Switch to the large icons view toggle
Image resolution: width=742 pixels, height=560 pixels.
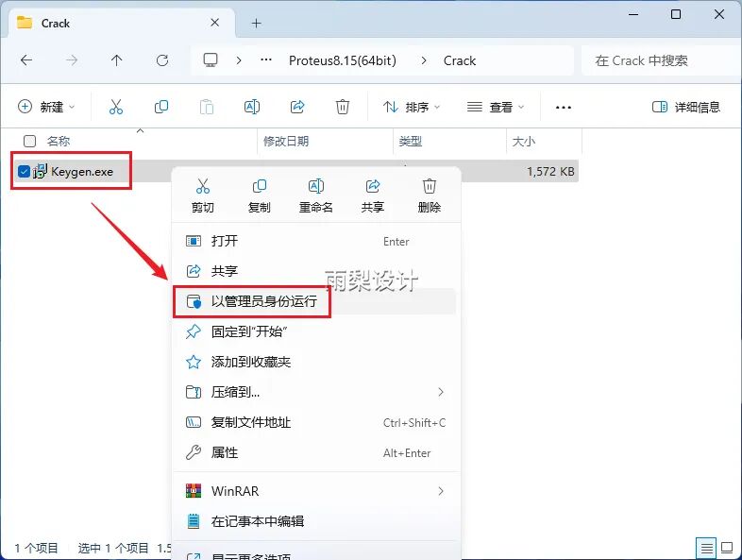click(x=730, y=548)
